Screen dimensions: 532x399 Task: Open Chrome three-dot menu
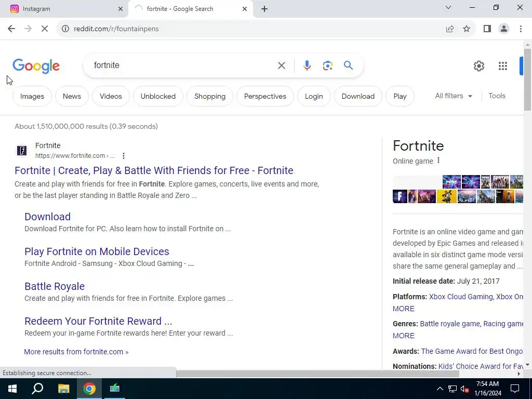[x=521, y=29]
